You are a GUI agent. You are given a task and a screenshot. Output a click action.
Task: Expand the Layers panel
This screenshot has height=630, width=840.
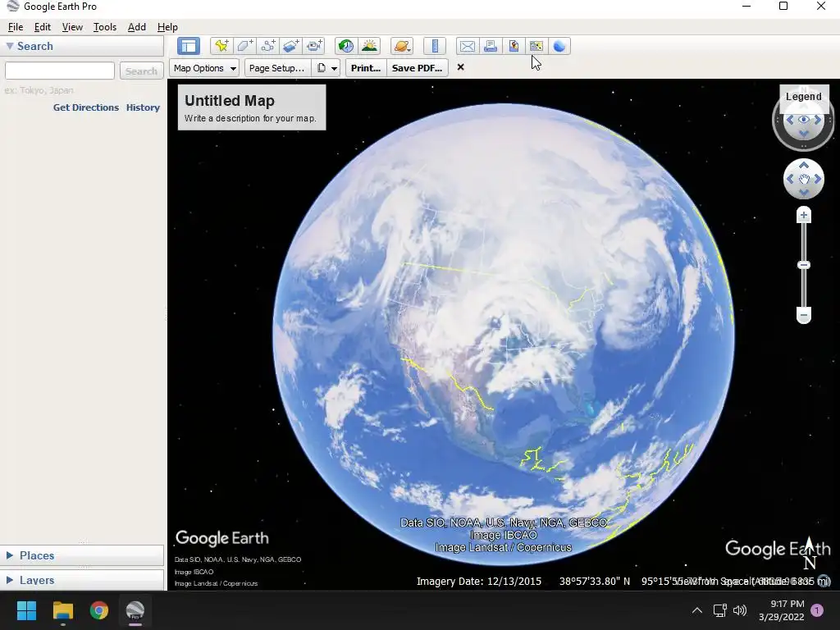tap(10, 580)
